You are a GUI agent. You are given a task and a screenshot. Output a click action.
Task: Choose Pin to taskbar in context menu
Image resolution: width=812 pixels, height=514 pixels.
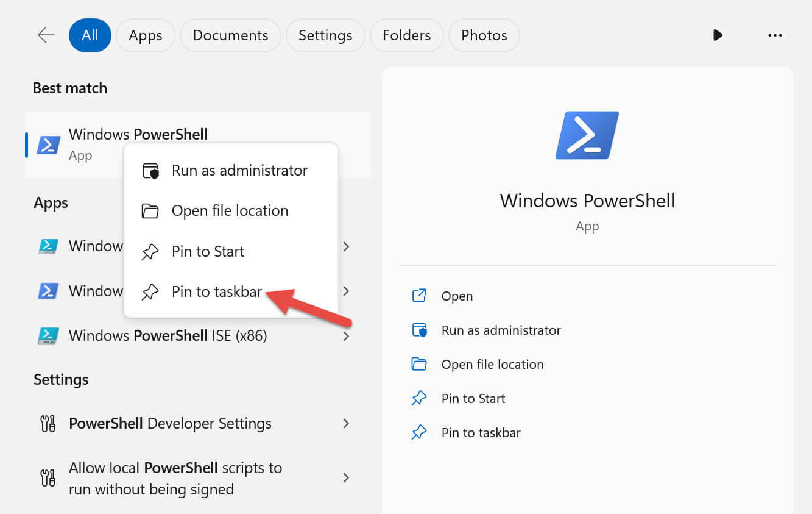point(216,292)
